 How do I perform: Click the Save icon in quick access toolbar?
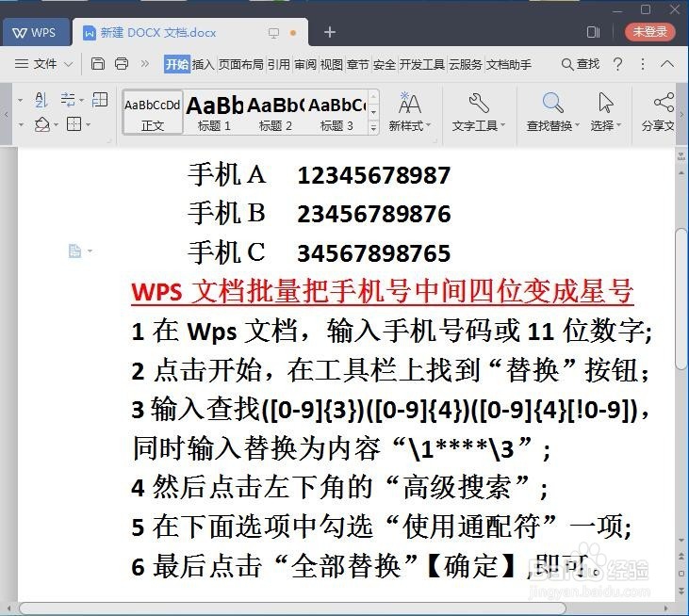(97, 64)
